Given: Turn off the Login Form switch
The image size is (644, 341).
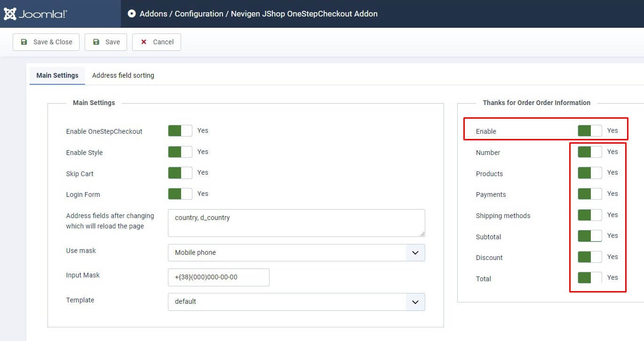Looking at the screenshot, I should click(x=180, y=194).
